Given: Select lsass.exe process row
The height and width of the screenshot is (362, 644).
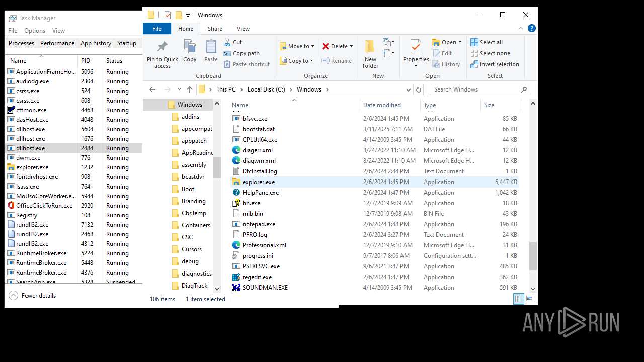Looking at the screenshot, I should [x=73, y=187].
